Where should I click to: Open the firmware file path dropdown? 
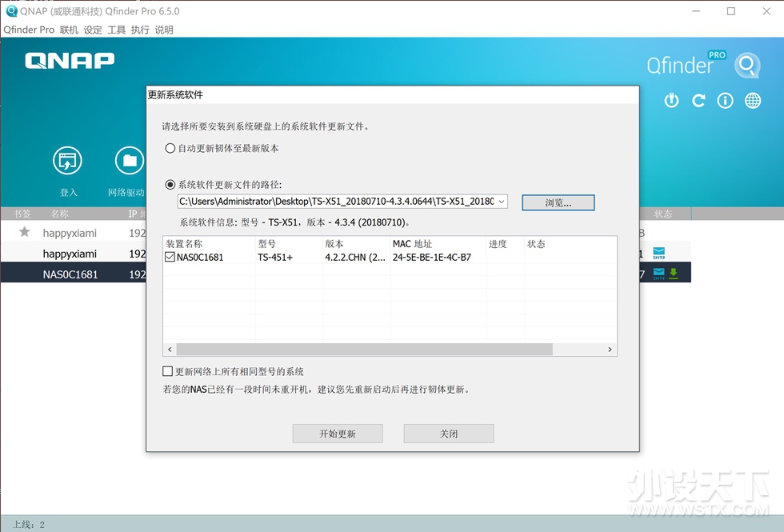click(x=502, y=202)
